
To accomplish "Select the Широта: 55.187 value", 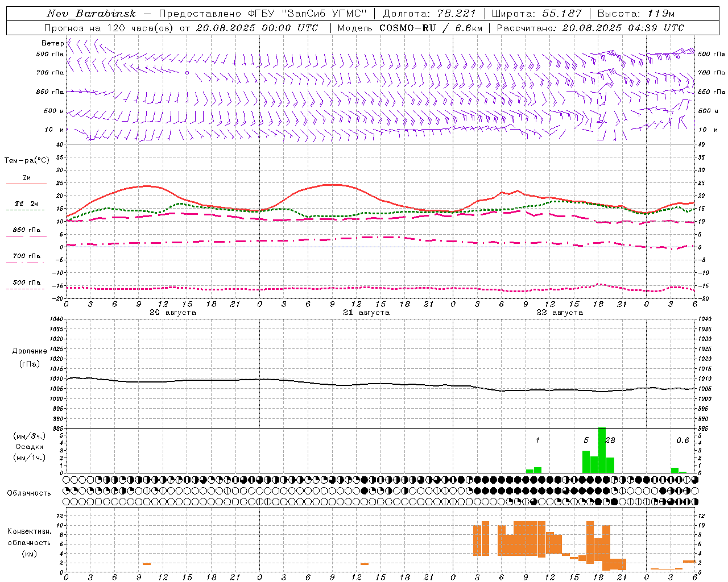I will coord(537,14).
